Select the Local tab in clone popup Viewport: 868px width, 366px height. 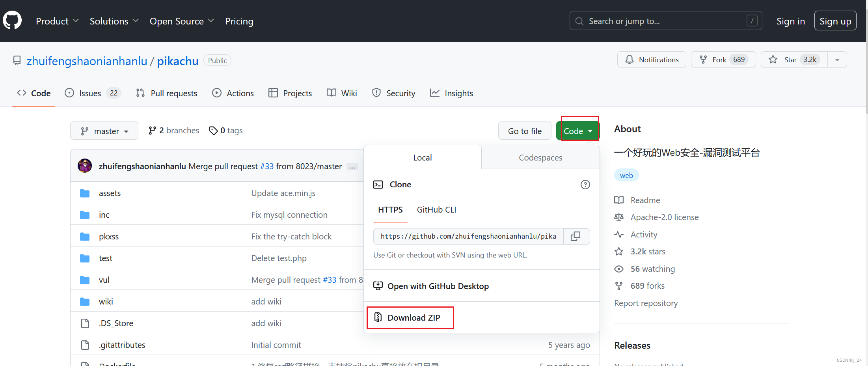click(x=423, y=157)
